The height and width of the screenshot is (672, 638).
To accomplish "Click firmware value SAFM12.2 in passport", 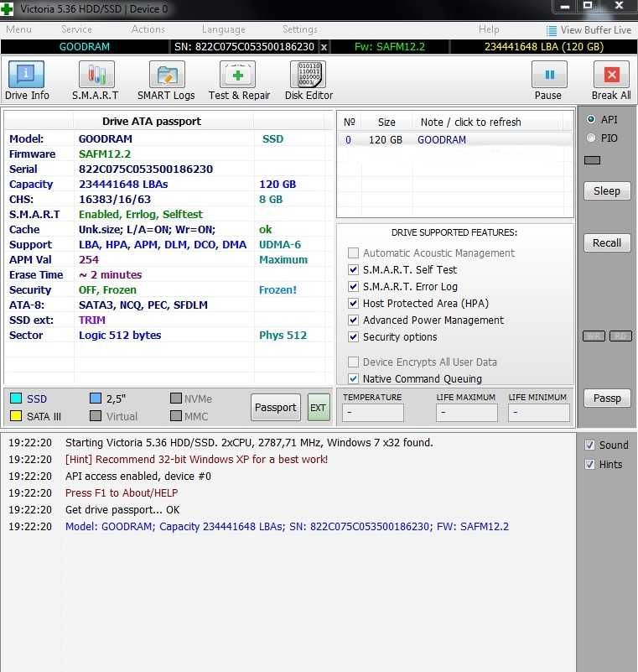I will (105, 154).
